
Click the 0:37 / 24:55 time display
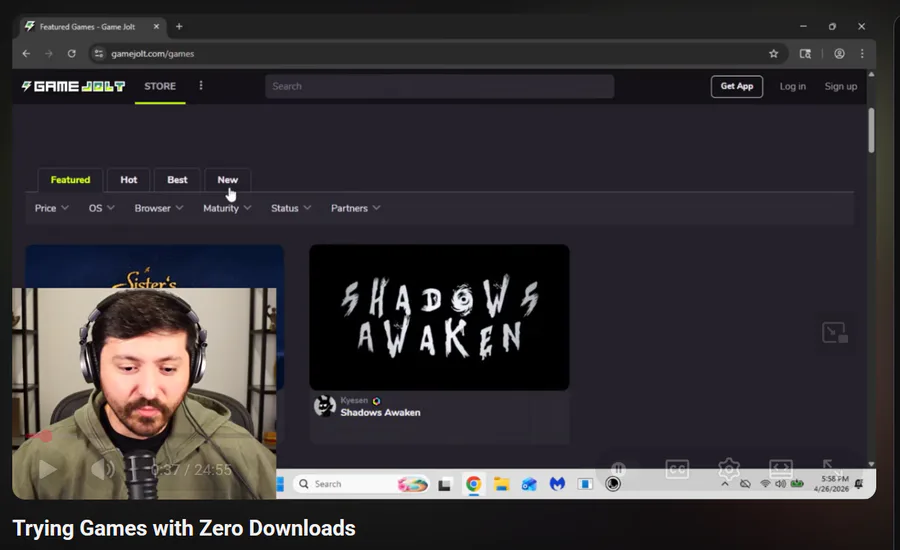tap(191, 470)
